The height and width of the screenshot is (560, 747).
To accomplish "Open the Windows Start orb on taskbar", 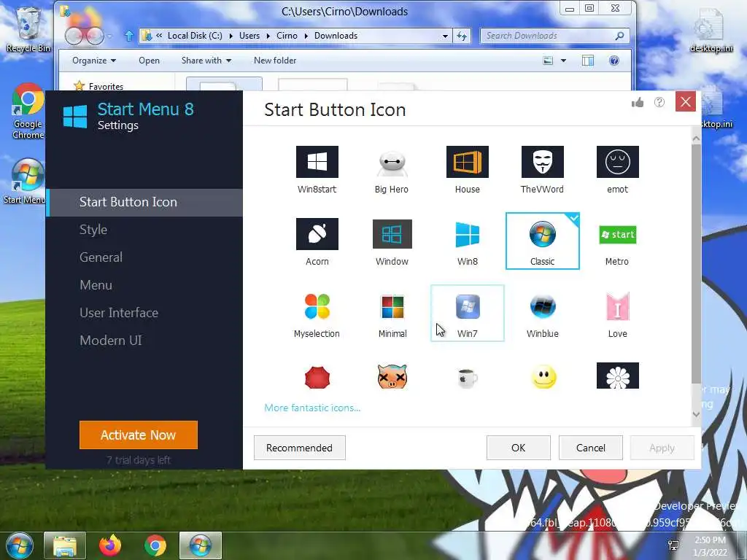I will (18, 545).
